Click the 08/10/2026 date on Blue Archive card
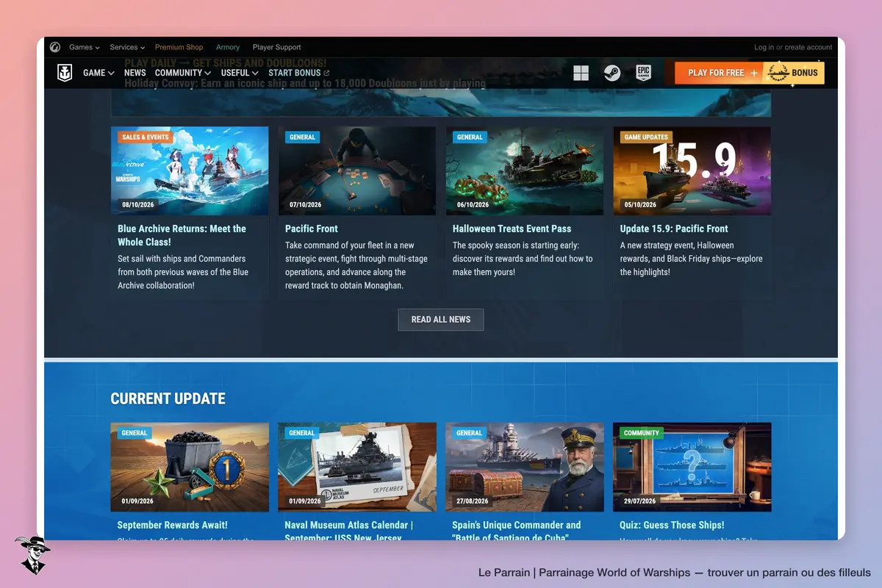This screenshot has width=882, height=588. pyautogui.click(x=138, y=204)
